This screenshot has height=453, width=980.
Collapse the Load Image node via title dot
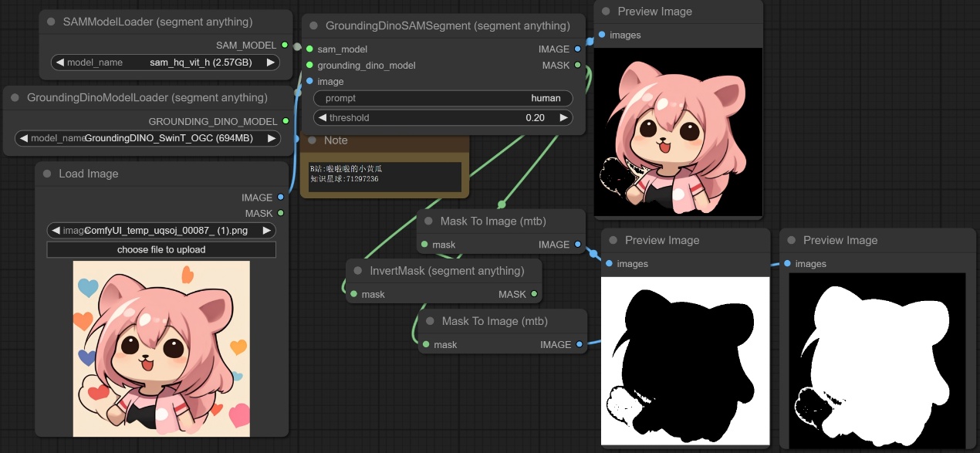[x=47, y=174]
